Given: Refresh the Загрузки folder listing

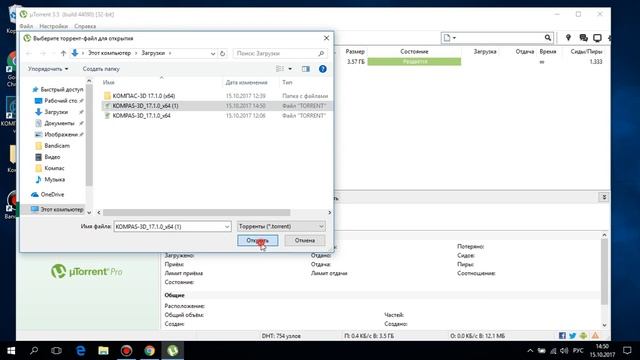Looking at the screenshot, I should [x=222, y=53].
